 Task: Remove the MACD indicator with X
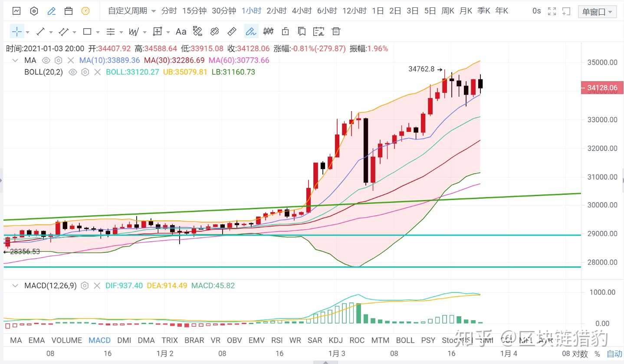point(98,285)
